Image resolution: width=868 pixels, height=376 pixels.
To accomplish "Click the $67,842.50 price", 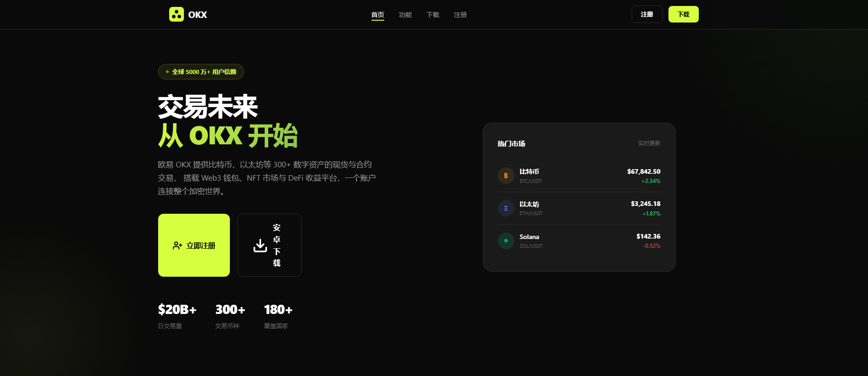I will coord(644,171).
